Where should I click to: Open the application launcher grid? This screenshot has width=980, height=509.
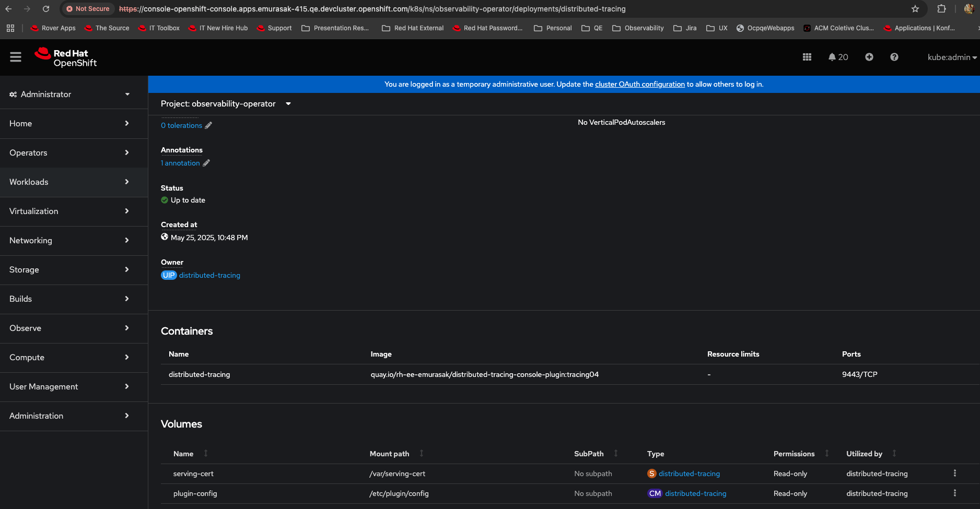click(807, 57)
